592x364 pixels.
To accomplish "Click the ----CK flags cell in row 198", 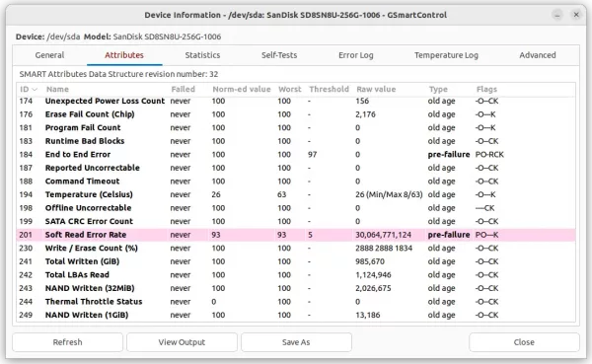I will [x=485, y=208].
